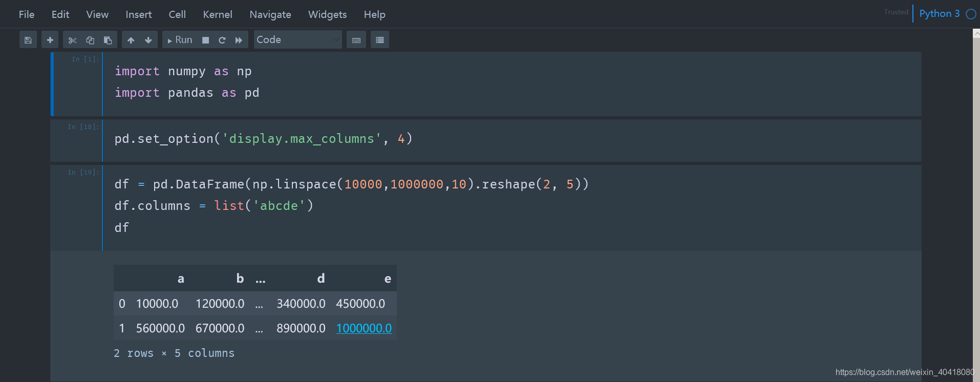Restart kernel and rerun all with the fast-forward icon
The width and height of the screenshot is (980, 382).
click(x=239, y=40)
